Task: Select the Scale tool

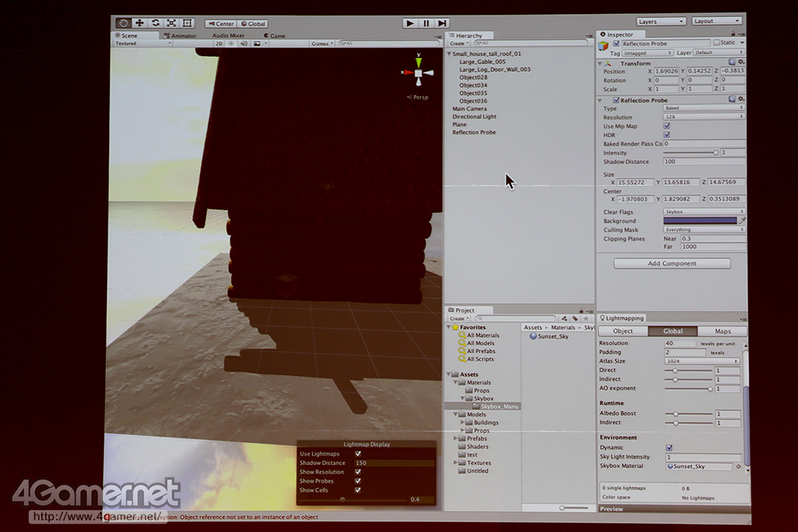Action: pyautogui.click(x=171, y=23)
